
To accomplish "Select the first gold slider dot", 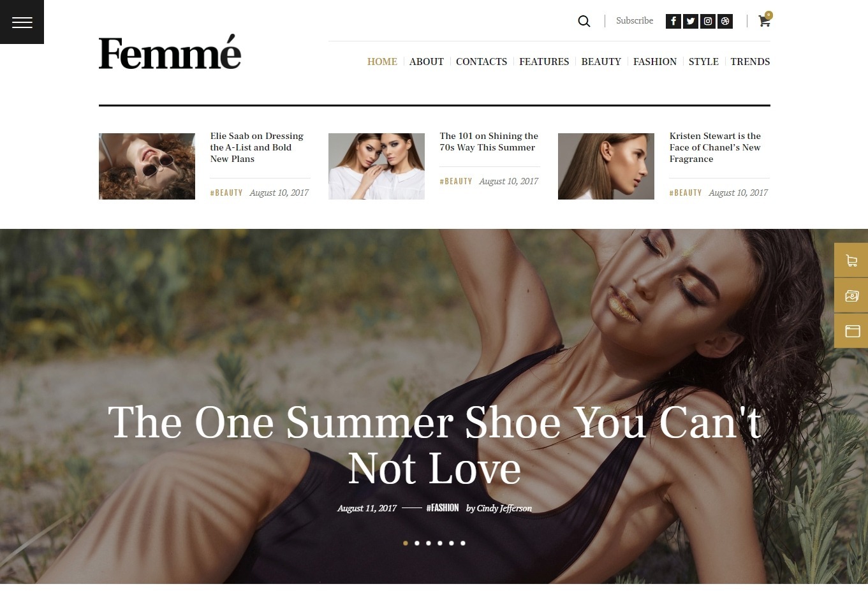I will pos(406,543).
